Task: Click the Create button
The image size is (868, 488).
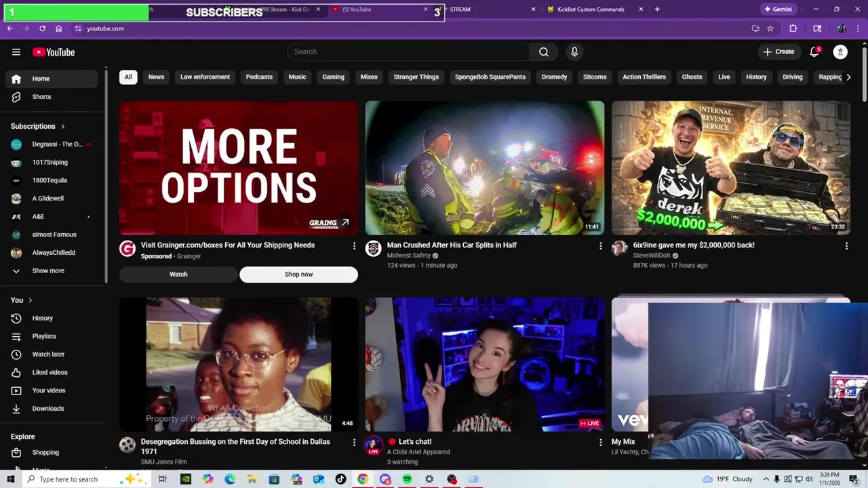Action: click(778, 52)
